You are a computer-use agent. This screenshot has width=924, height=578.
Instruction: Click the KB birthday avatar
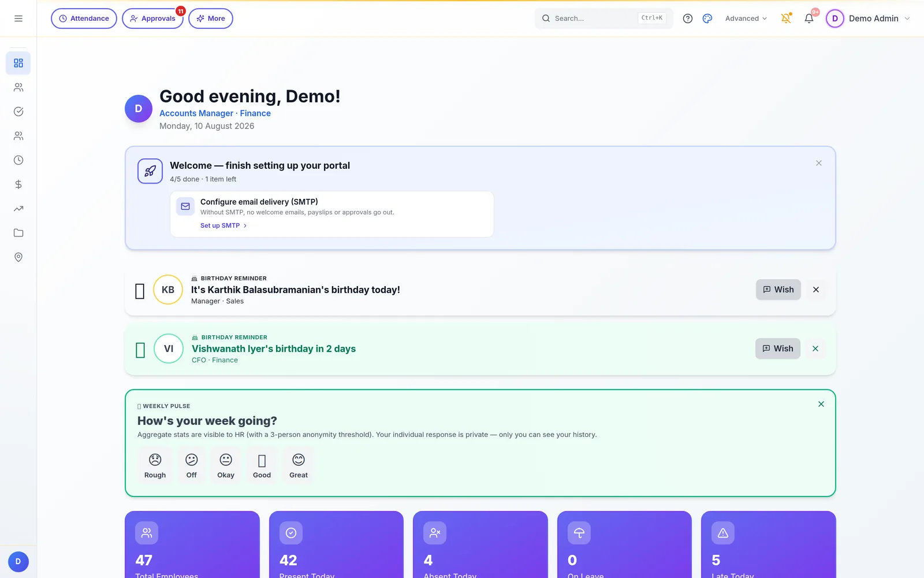pos(168,290)
